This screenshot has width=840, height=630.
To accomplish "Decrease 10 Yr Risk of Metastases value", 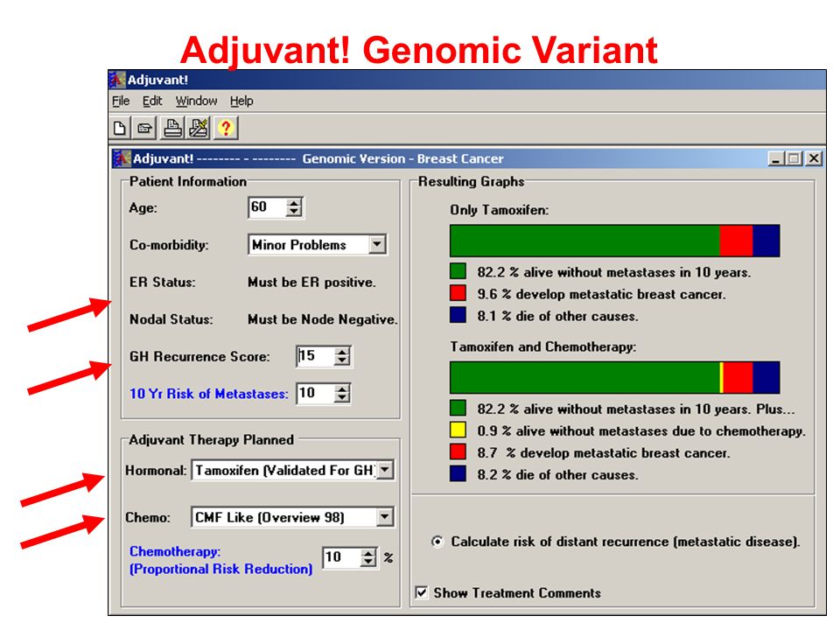I will coord(342,398).
